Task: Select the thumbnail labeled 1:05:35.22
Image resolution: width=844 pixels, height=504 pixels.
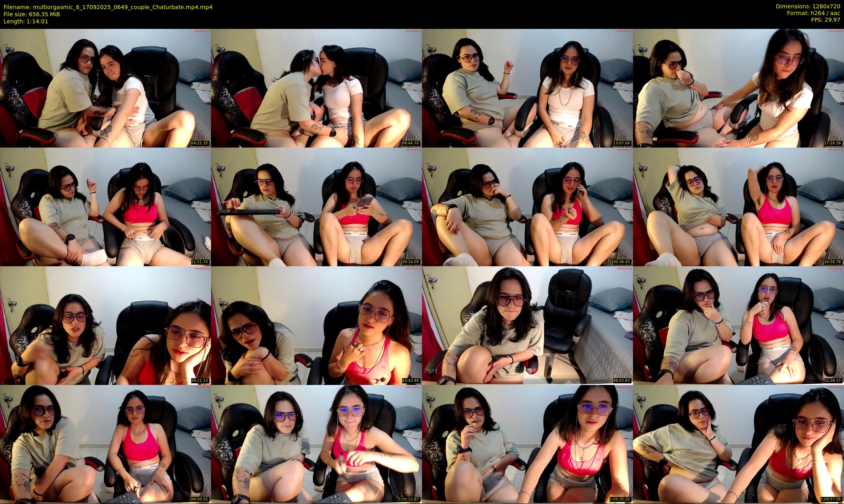Action: 527,444
